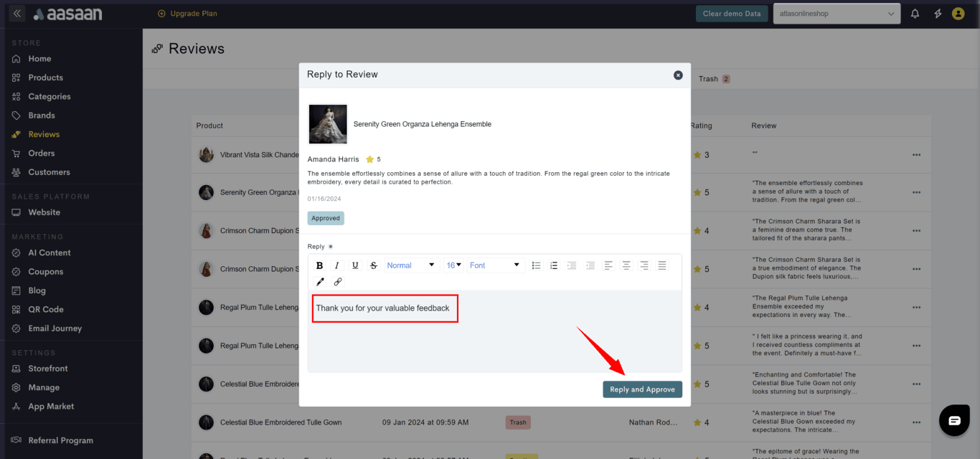This screenshot has height=459, width=980.
Task: Insert a hyperlink in the reply
Action: [x=338, y=282]
